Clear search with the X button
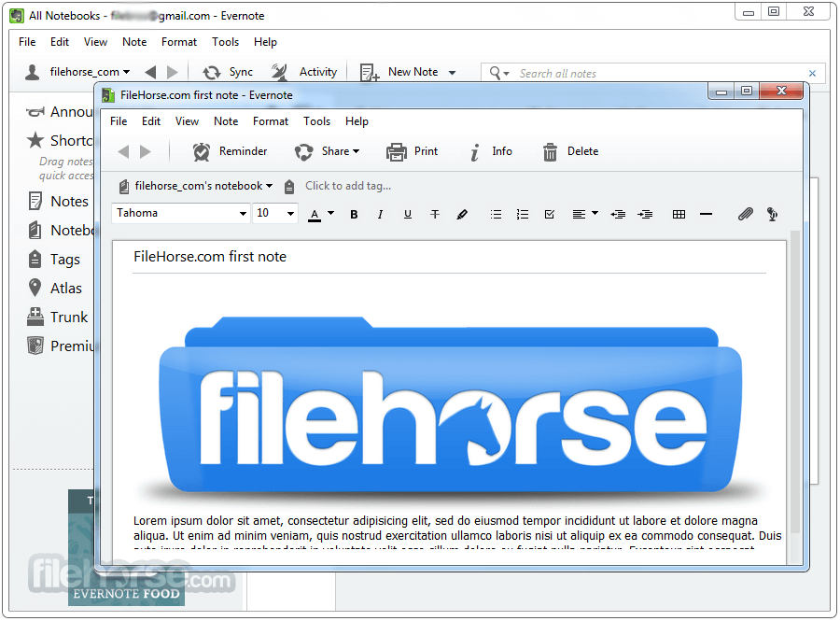 [813, 74]
